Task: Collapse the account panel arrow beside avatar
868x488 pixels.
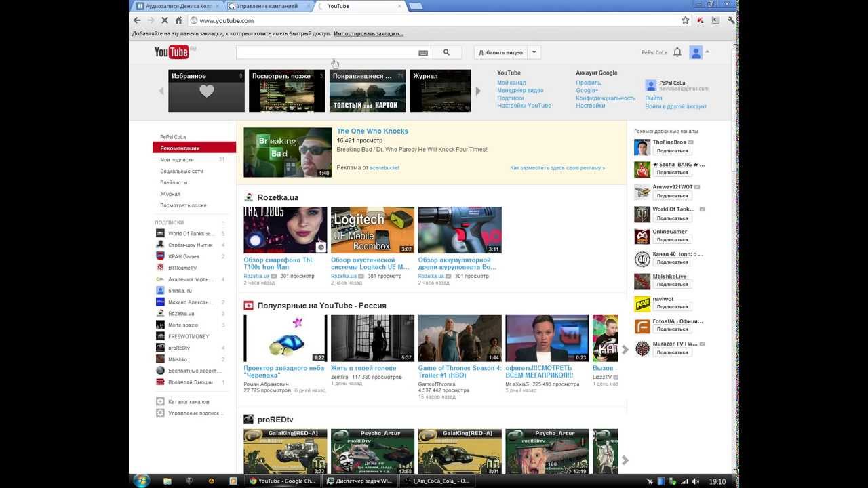Action: pos(707,52)
